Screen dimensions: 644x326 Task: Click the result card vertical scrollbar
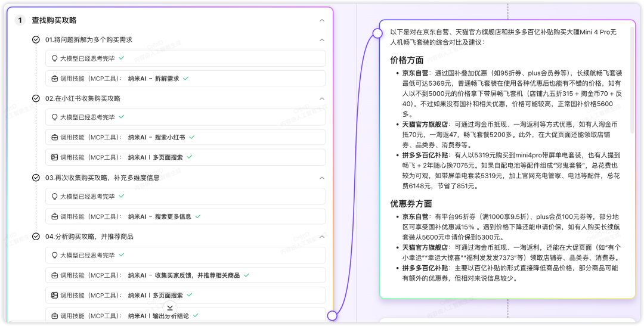631,80
